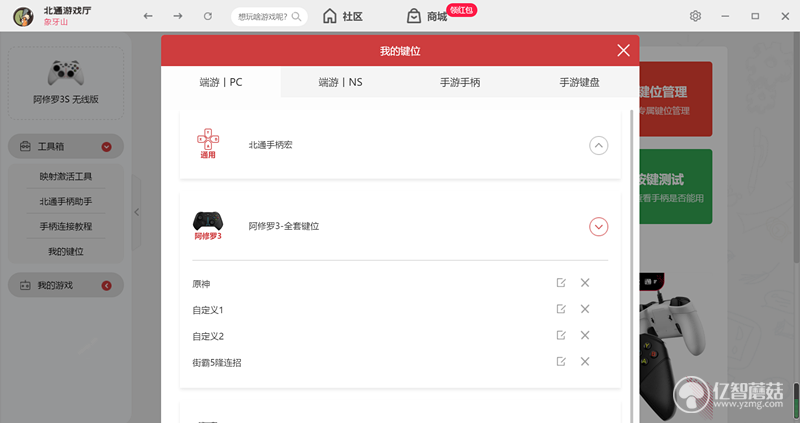
Task: Click the 社区 house icon
Action: point(330,16)
